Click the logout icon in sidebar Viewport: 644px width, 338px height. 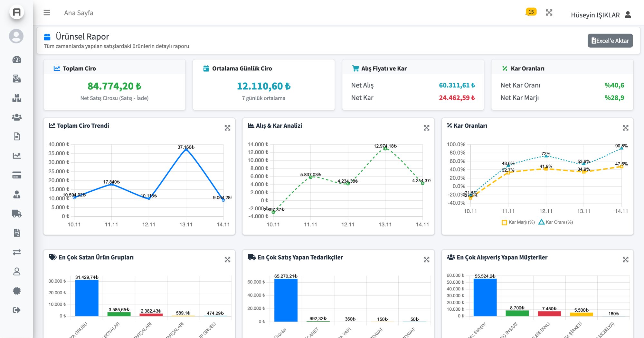coord(17,310)
